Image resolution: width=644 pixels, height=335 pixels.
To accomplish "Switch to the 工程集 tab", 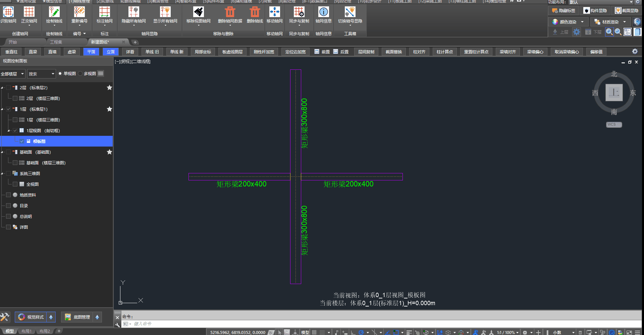I will click(x=56, y=42).
